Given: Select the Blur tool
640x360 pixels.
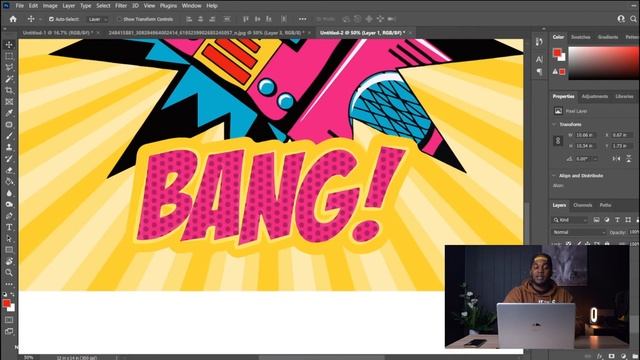Looking at the screenshot, I should coord(9,193).
